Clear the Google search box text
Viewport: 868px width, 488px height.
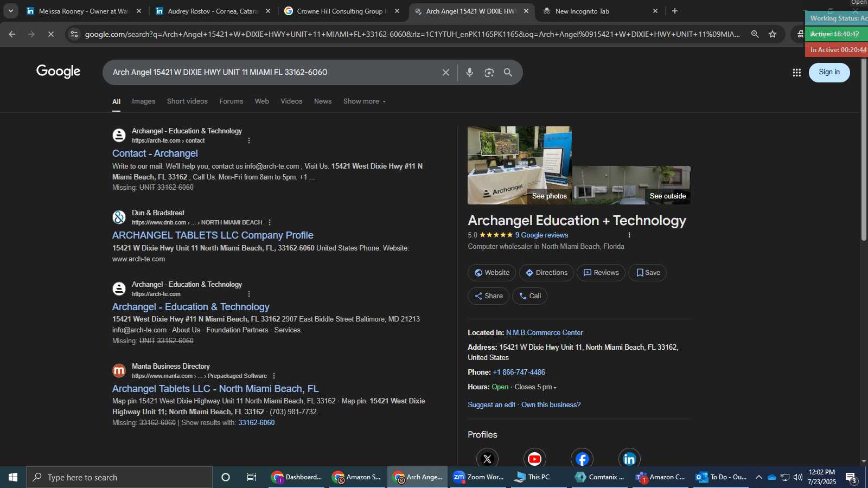pos(445,72)
